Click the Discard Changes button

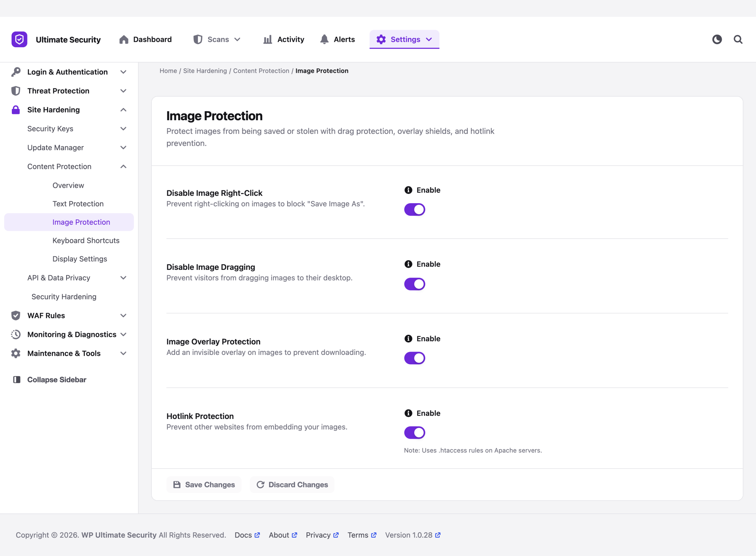[292, 485]
